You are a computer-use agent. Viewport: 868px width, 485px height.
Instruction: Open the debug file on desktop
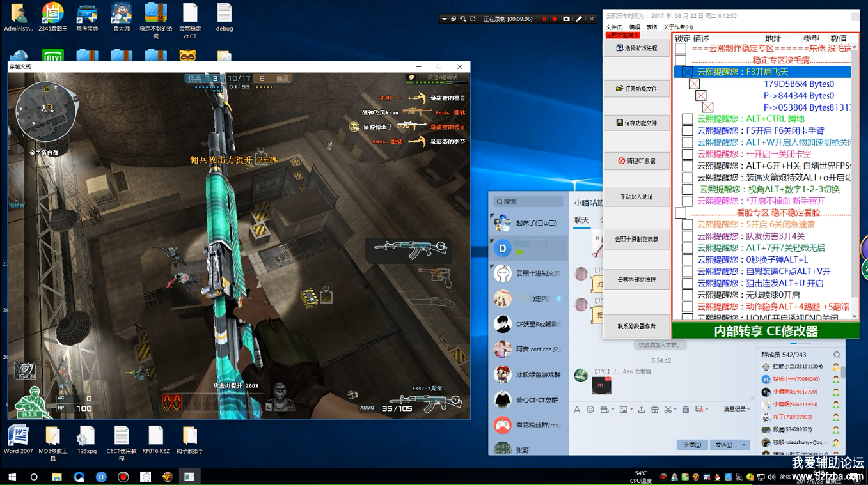point(225,17)
